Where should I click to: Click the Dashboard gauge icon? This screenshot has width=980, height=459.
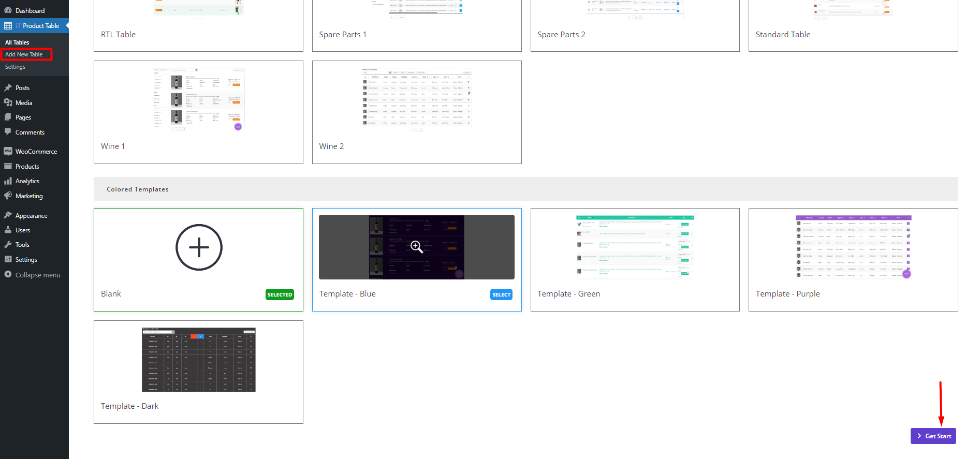[8, 10]
